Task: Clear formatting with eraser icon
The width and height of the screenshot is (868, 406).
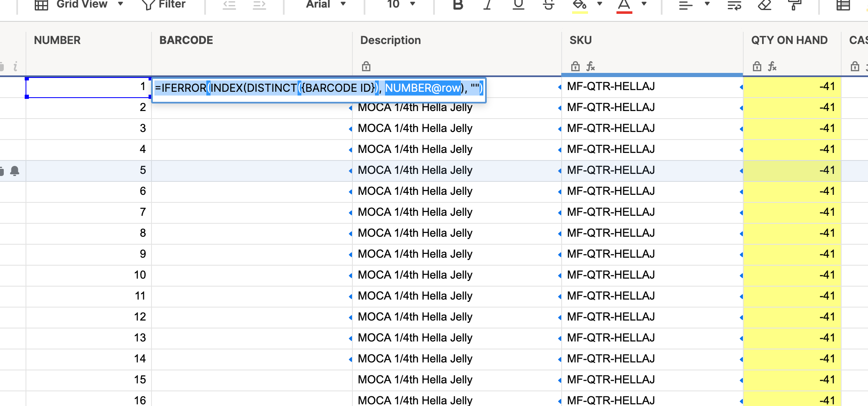Action: point(765,5)
